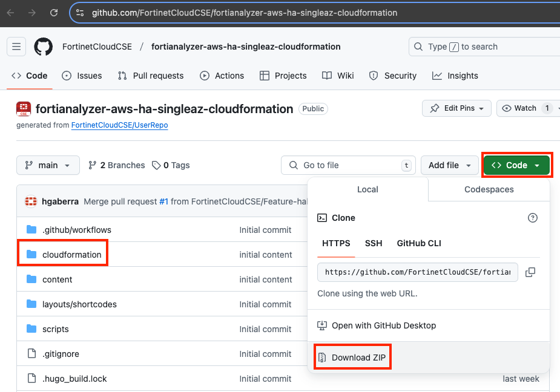Open the content folder
Image resolution: width=560 pixels, height=392 pixels.
pos(57,279)
